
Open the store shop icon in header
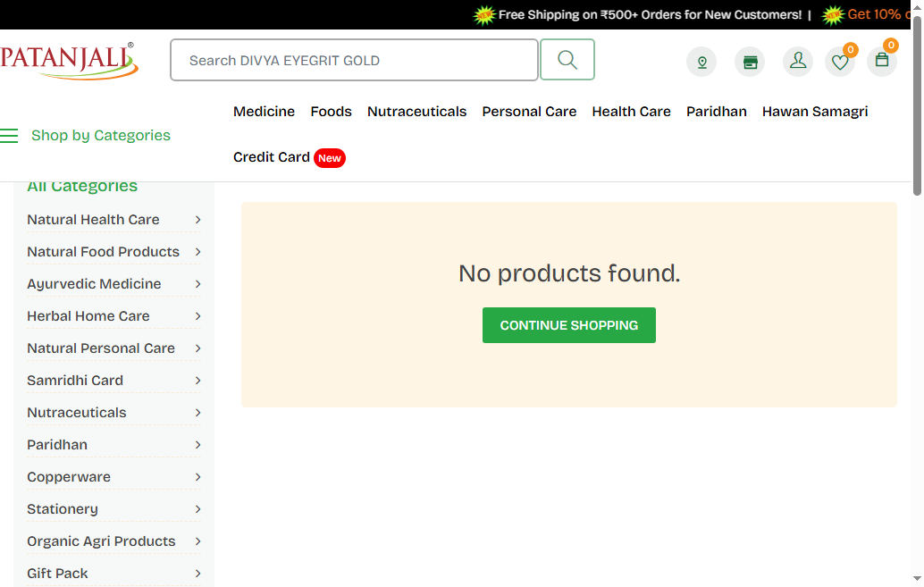coord(750,62)
